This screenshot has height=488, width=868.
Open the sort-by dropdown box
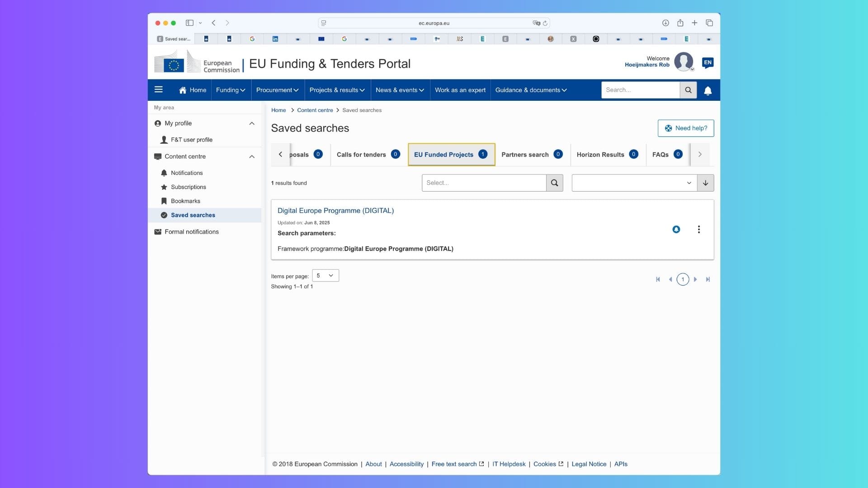pos(634,183)
